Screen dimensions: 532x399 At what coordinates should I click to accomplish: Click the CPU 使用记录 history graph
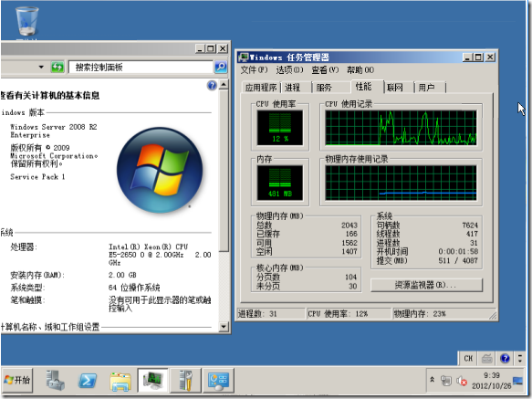point(401,128)
